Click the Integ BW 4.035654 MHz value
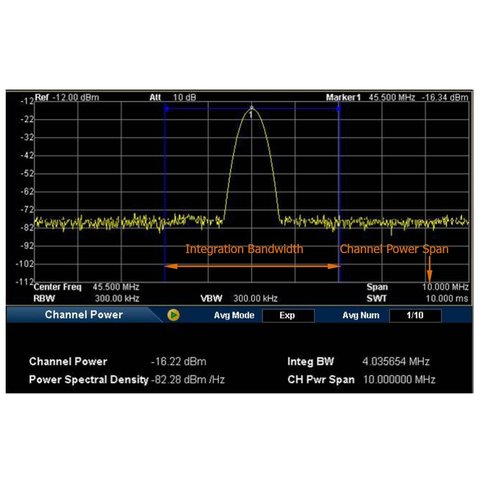The height and width of the screenshot is (480, 480). (396, 362)
